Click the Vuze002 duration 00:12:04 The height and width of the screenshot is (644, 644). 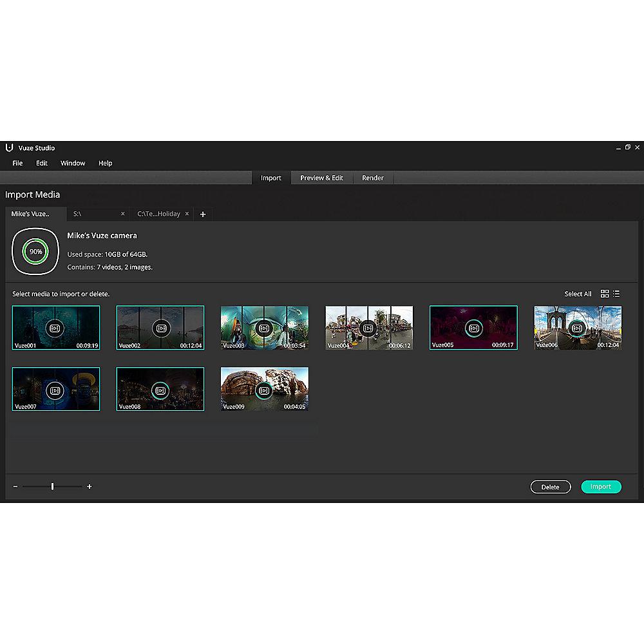[191, 345]
